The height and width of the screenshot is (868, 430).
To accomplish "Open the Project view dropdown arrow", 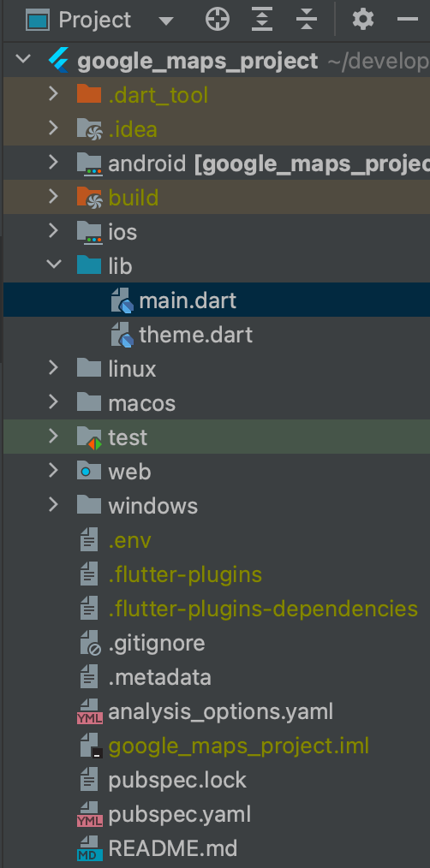I will [165, 21].
